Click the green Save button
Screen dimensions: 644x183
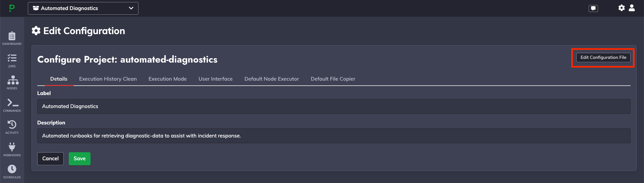tap(79, 159)
